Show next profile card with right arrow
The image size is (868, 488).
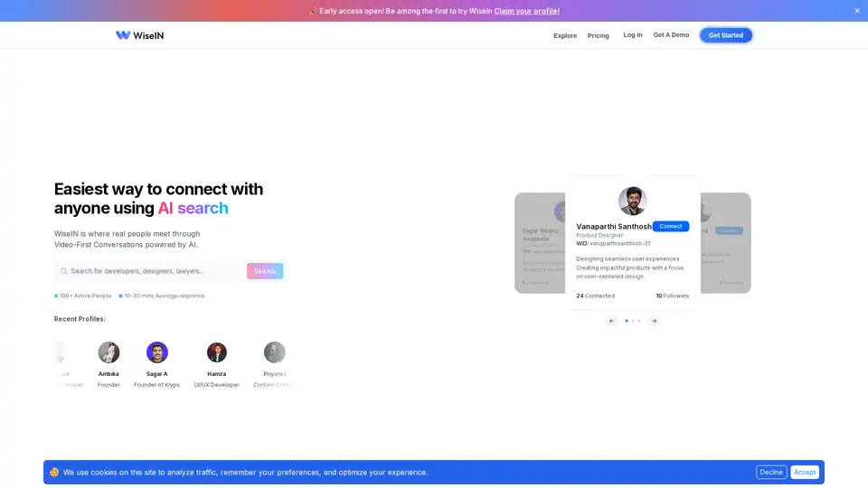[654, 321]
